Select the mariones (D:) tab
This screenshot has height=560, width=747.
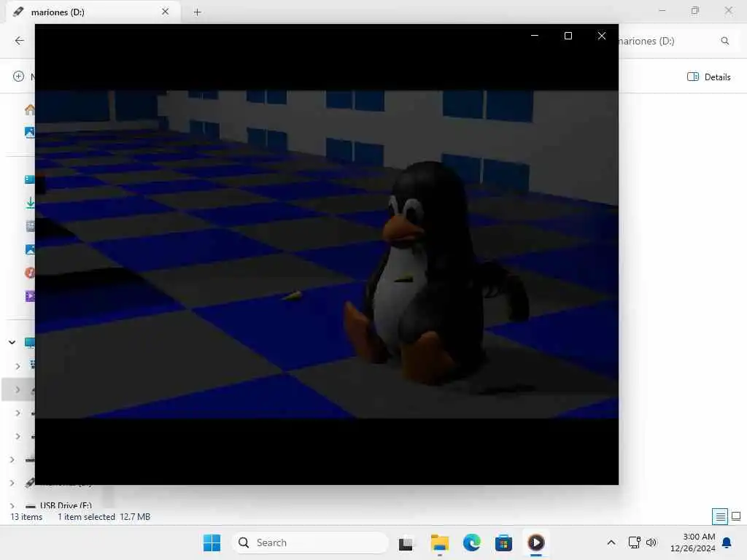click(93, 12)
